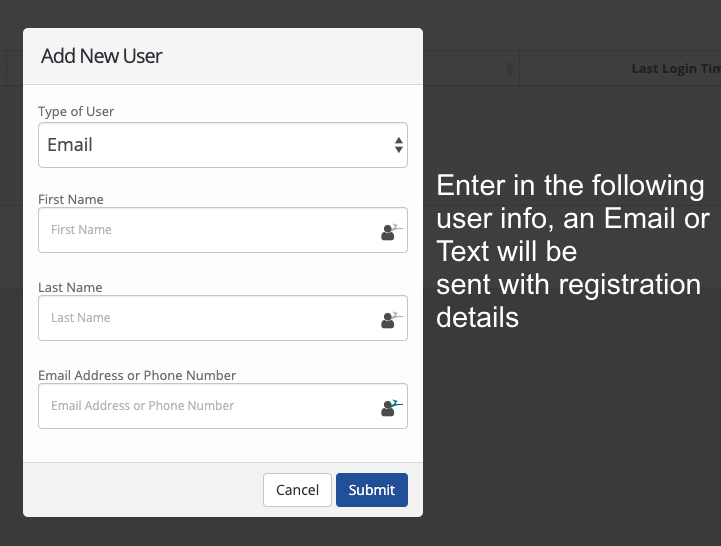Click the sort arrows icon in table header
The width and height of the screenshot is (721, 546).
point(509,69)
